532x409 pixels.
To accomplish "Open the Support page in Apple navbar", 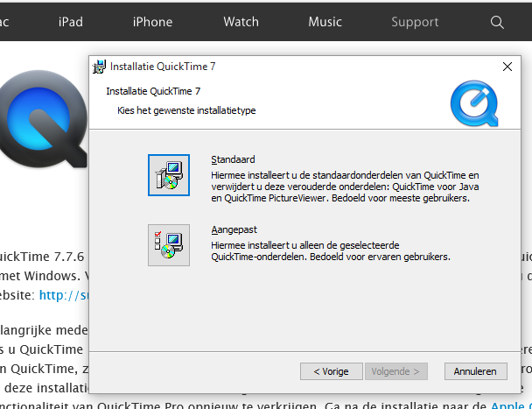I will coord(415,23).
